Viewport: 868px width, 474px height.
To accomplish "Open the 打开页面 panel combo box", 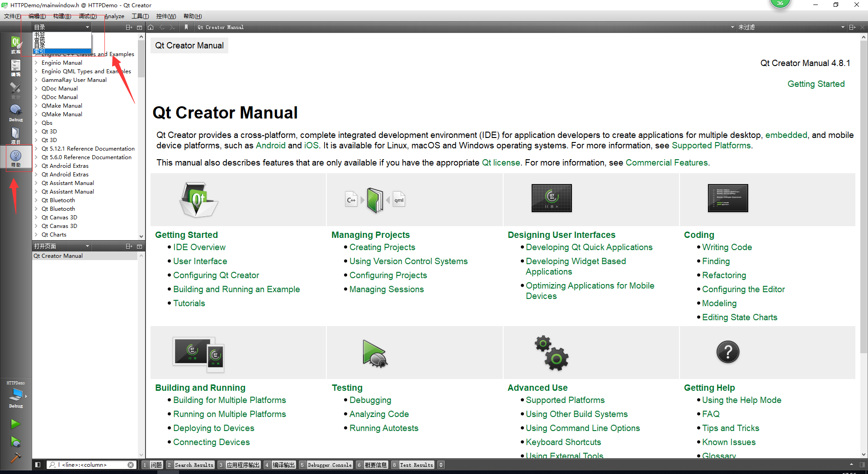I will click(62, 246).
